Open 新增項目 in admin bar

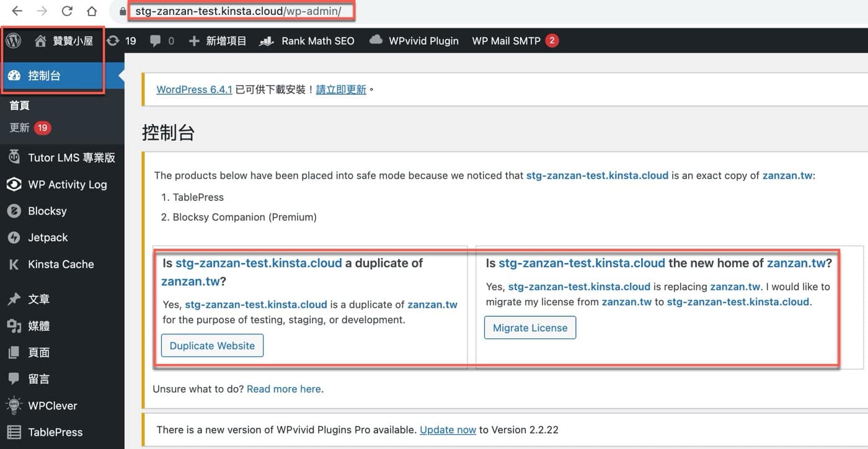tap(218, 41)
